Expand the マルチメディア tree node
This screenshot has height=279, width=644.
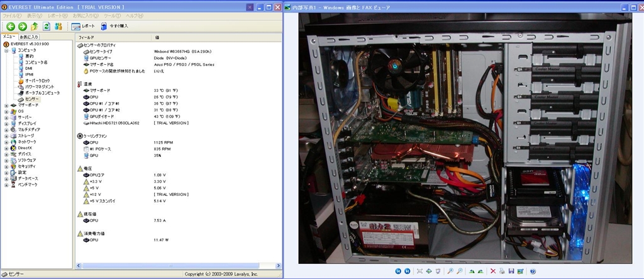pyautogui.click(x=6, y=130)
